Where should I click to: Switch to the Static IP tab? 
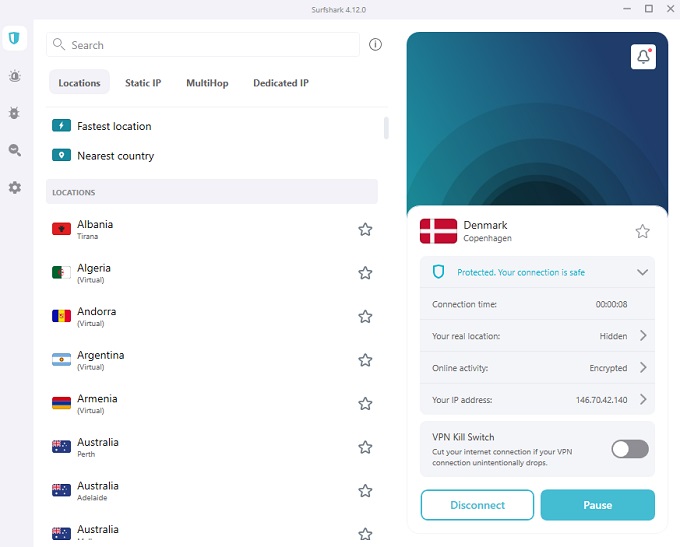click(x=143, y=82)
